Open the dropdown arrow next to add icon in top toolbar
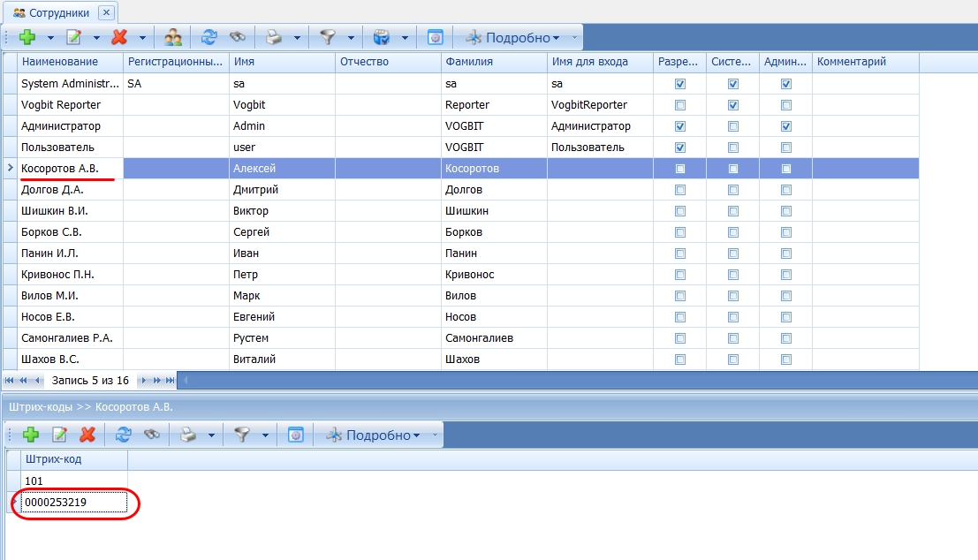The width and height of the screenshot is (978, 560). coord(50,38)
